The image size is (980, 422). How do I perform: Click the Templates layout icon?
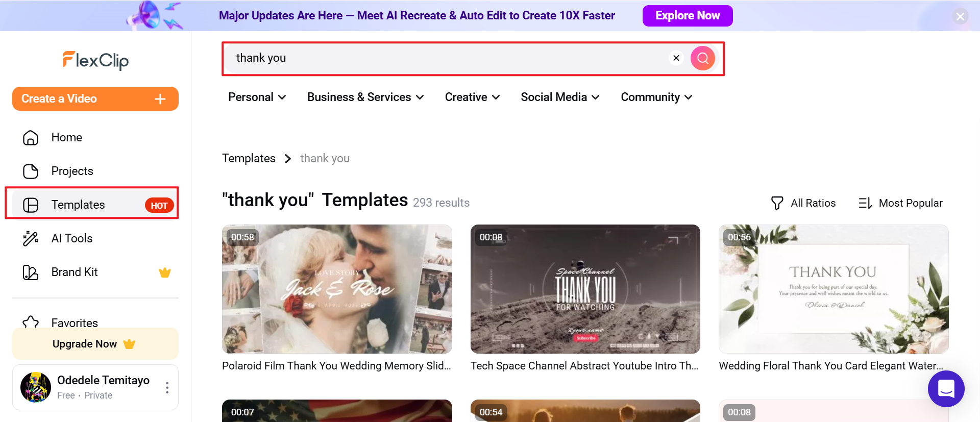tap(31, 205)
